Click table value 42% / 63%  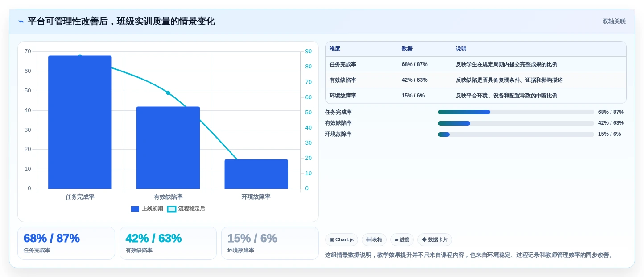coord(415,80)
